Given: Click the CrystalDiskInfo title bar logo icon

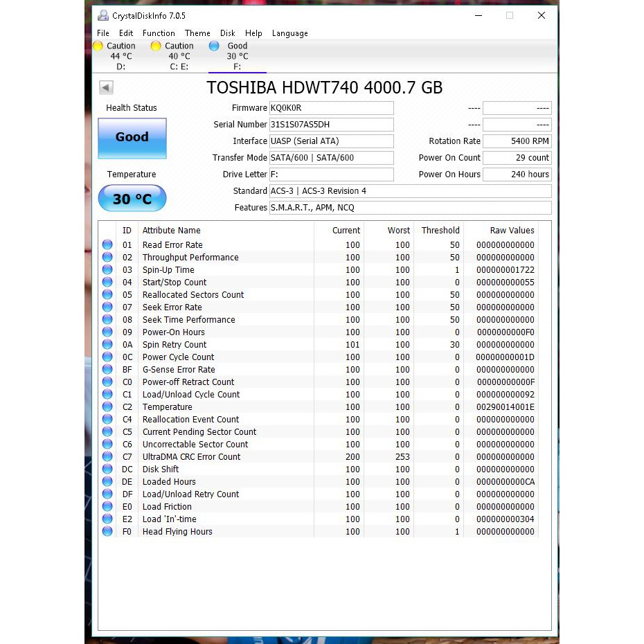Looking at the screenshot, I should (x=102, y=15).
